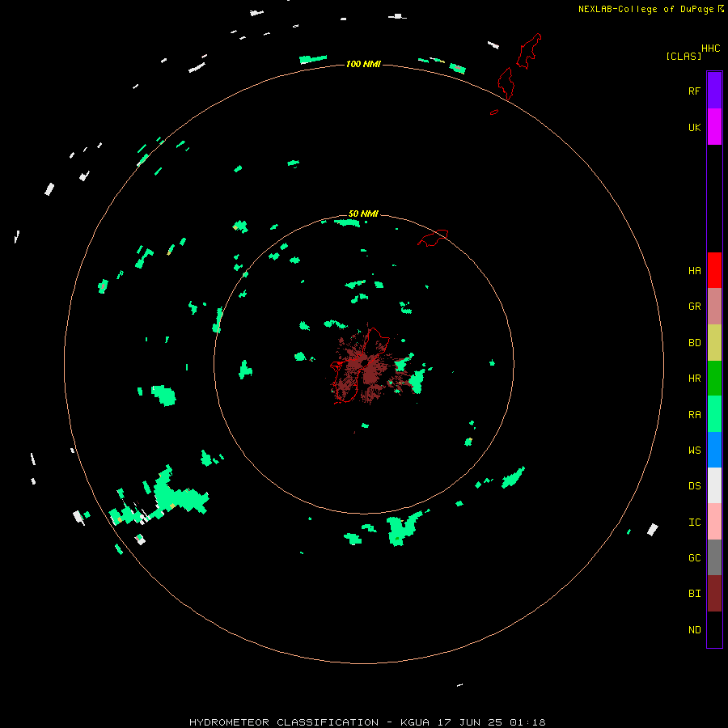The width and height of the screenshot is (728, 728).
Task: Select the GC gray legend swatch
Action: click(x=714, y=557)
